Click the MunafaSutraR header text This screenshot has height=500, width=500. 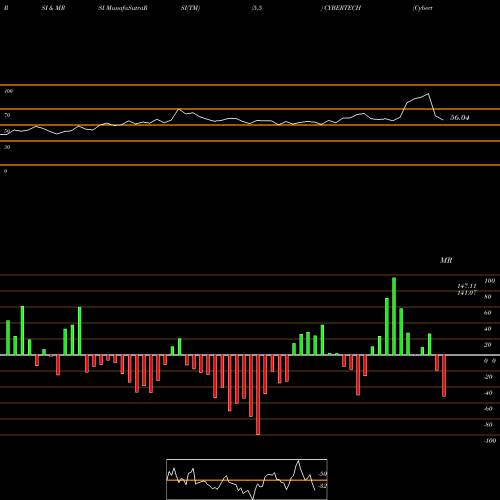pos(127,8)
